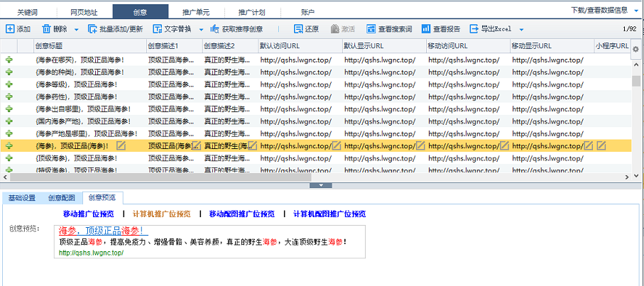Click the horizontal scrollbar under the table

[x=160, y=177]
